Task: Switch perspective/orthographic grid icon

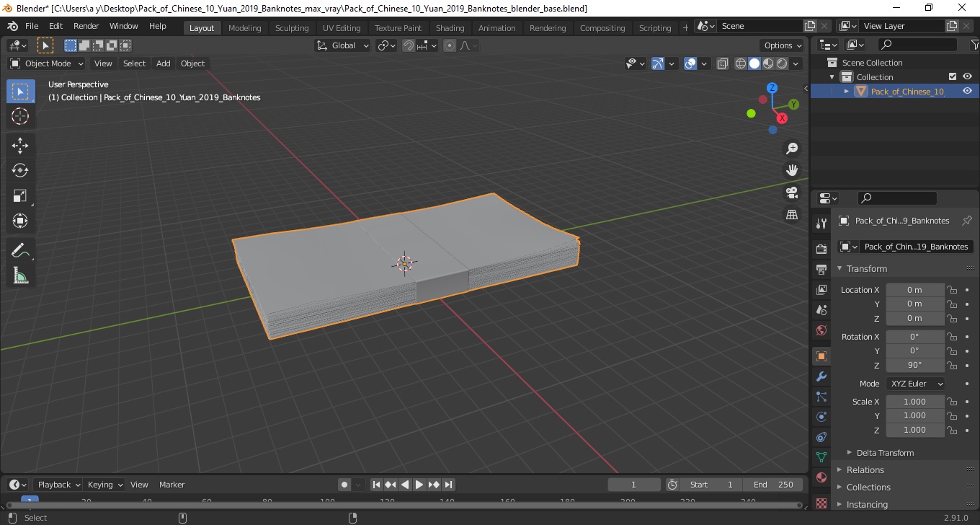Action: (x=792, y=215)
